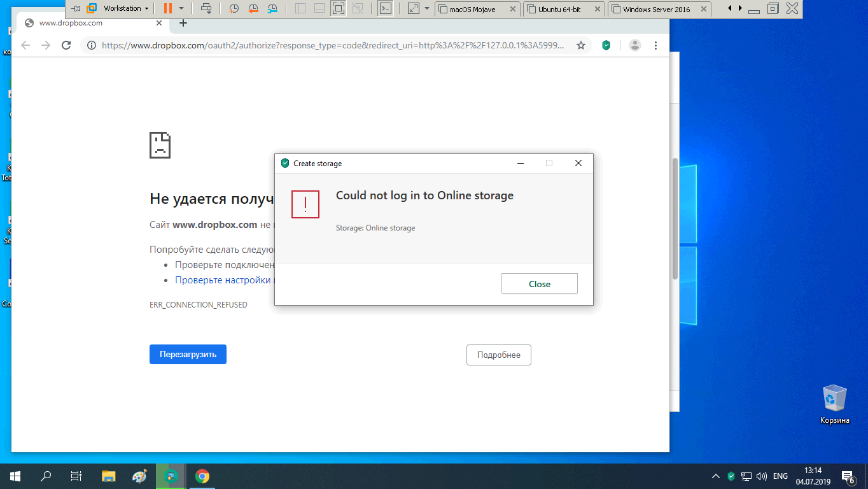Open a new Chrome tab with plus
868x489 pixels.
(183, 23)
